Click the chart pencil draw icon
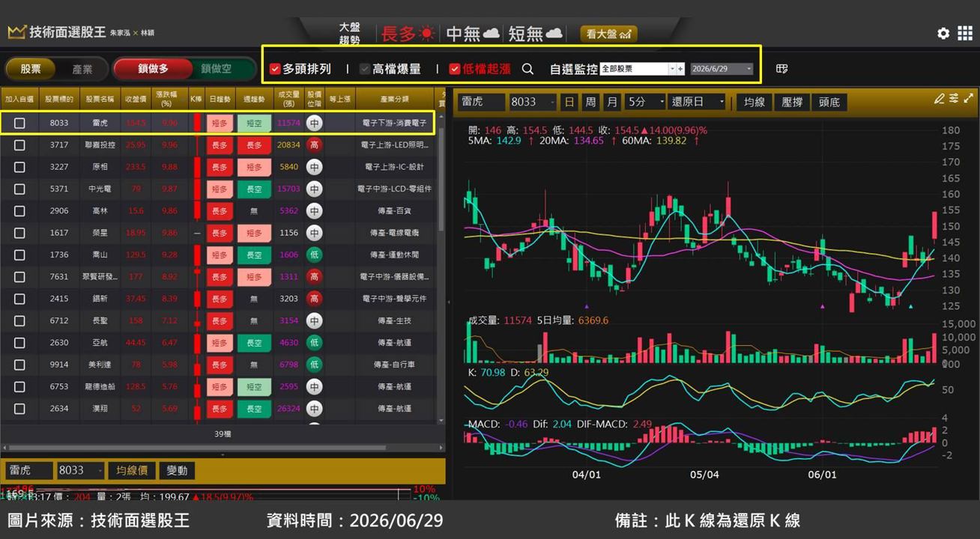The width and height of the screenshot is (980, 539). 940,98
